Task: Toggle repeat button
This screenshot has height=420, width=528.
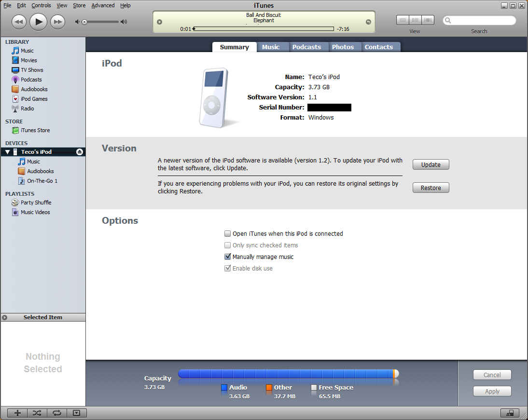Action: [x=57, y=413]
